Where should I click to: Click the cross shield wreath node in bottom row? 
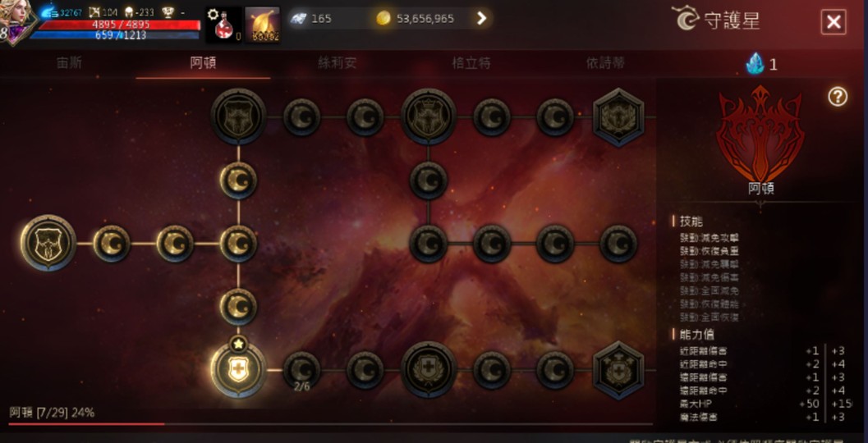429,369
